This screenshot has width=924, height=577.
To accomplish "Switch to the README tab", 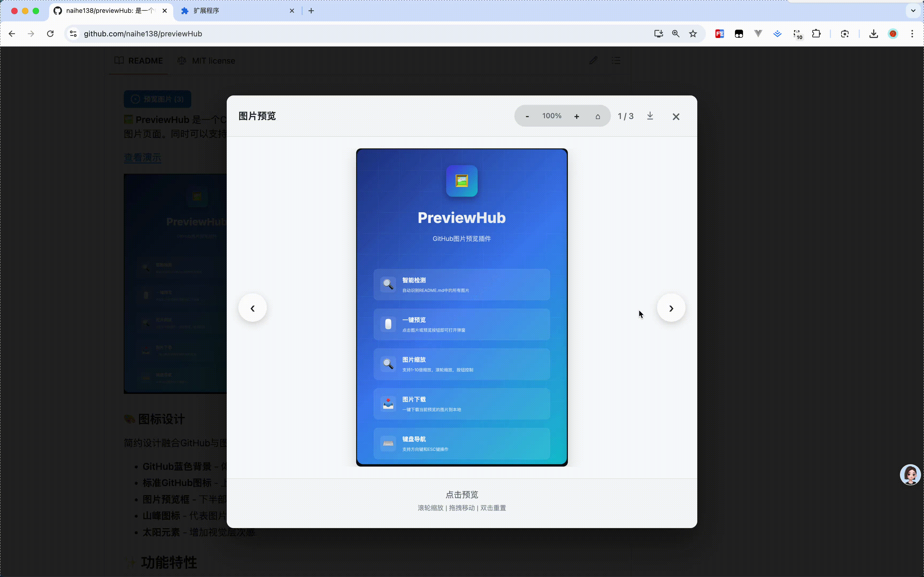I will tap(139, 61).
